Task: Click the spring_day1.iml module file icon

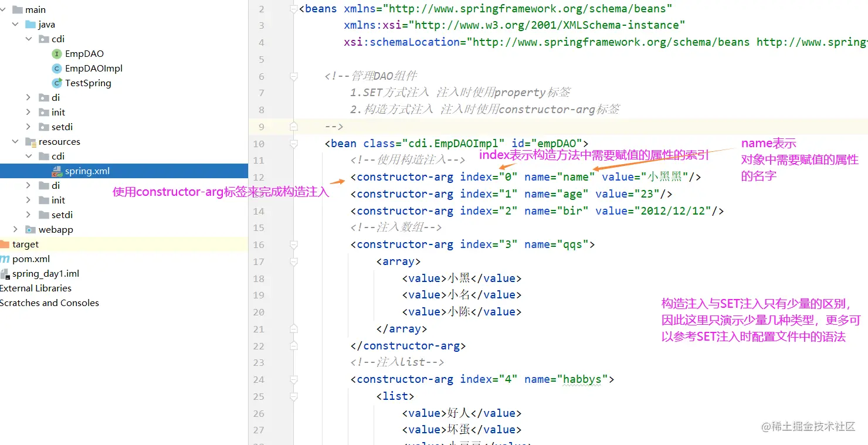Action: click(5, 274)
